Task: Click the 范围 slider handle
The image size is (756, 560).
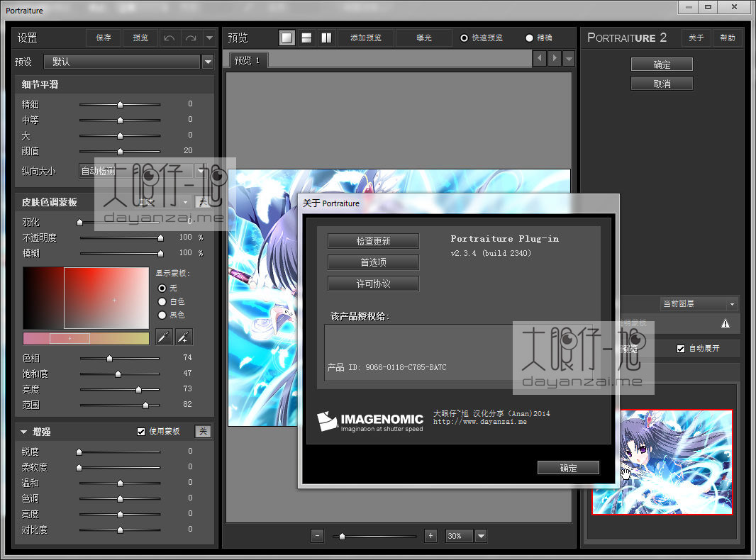Action: pos(145,405)
